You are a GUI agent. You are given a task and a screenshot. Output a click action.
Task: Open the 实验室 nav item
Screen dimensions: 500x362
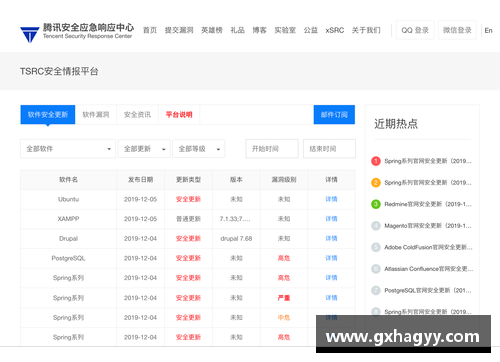click(x=285, y=30)
